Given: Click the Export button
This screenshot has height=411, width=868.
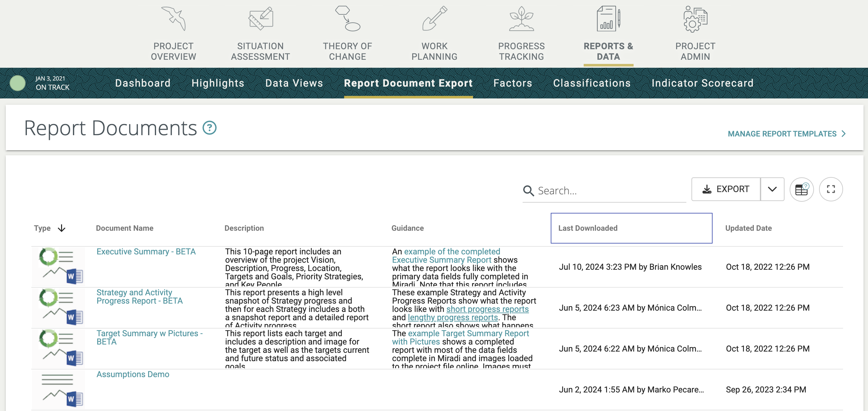Looking at the screenshot, I should (x=725, y=190).
